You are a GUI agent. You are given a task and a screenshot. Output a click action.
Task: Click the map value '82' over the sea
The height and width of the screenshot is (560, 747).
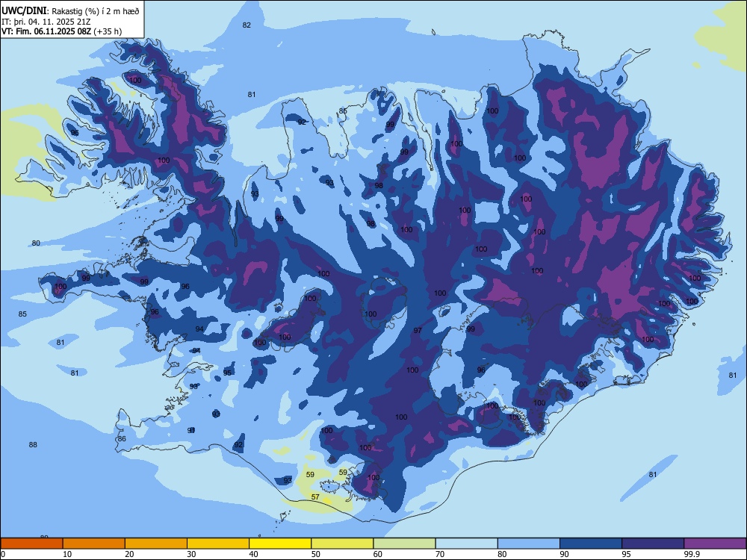point(247,25)
